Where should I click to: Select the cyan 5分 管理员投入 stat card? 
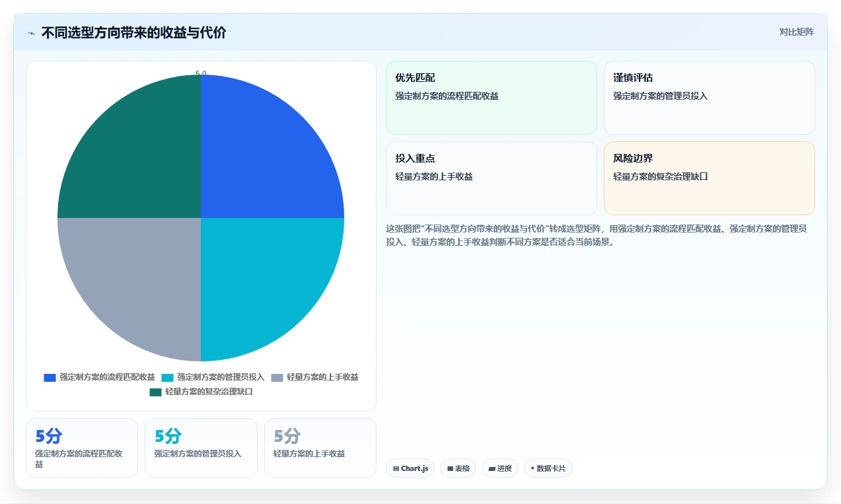pos(201,448)
